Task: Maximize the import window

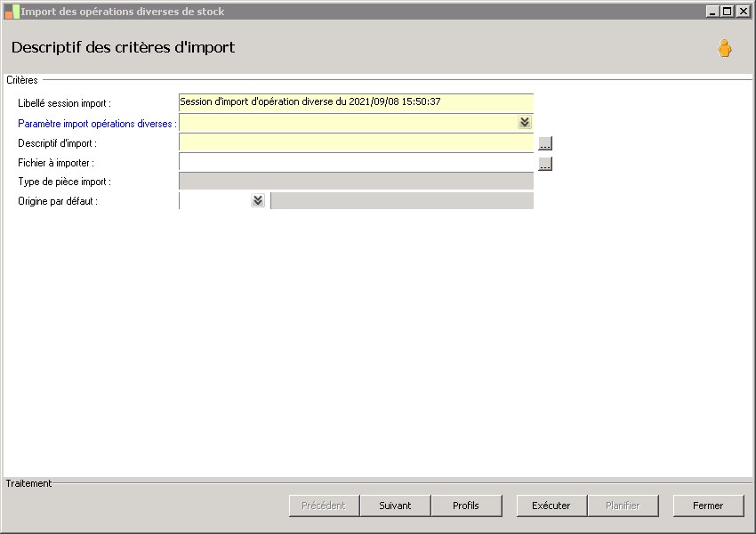Action: pyautogui.click(x=728, y=11)
